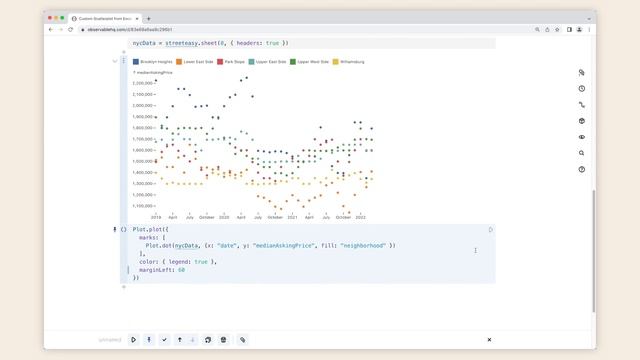This screenshot has height=360, width=640.
Task: Click the marginLeft: 60 code line
Action: pyautogui.click(x=162, y=270)
